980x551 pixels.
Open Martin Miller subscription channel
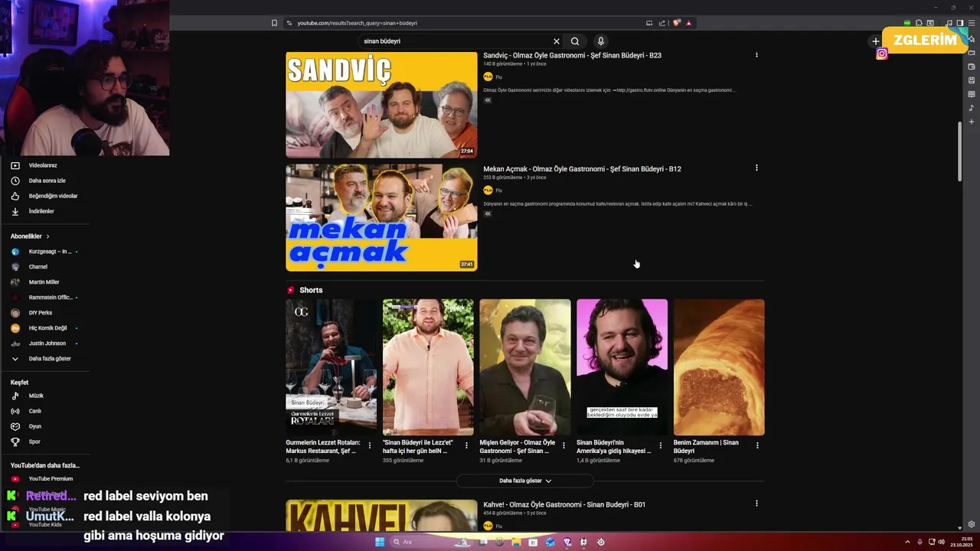(x=44, y=282)
